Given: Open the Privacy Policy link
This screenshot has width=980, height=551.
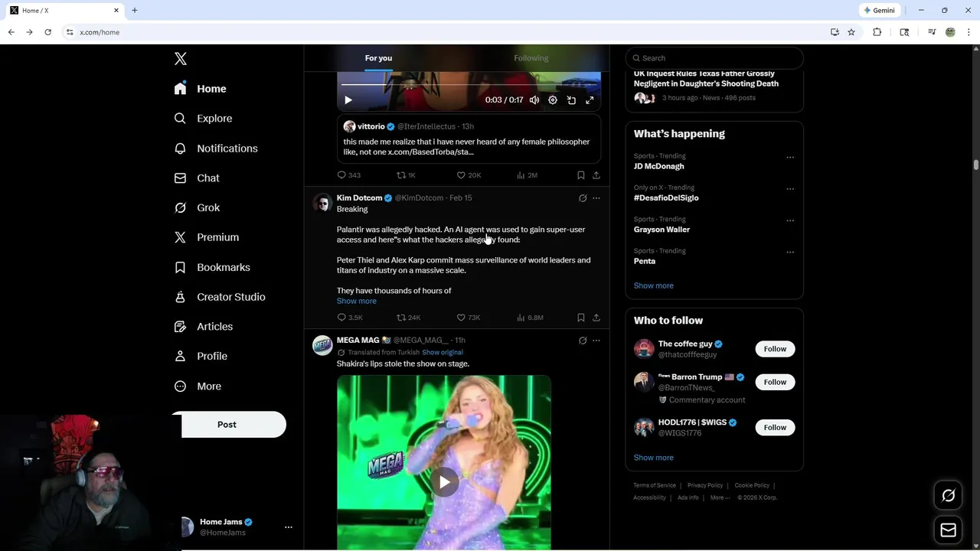Looking at the screenshot, I should tap(705, 485).
